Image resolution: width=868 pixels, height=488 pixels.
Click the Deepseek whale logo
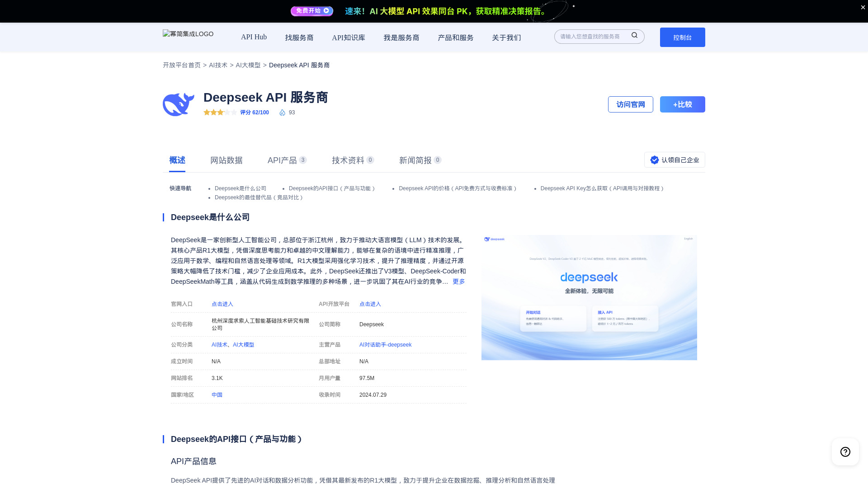coord(179,104)
